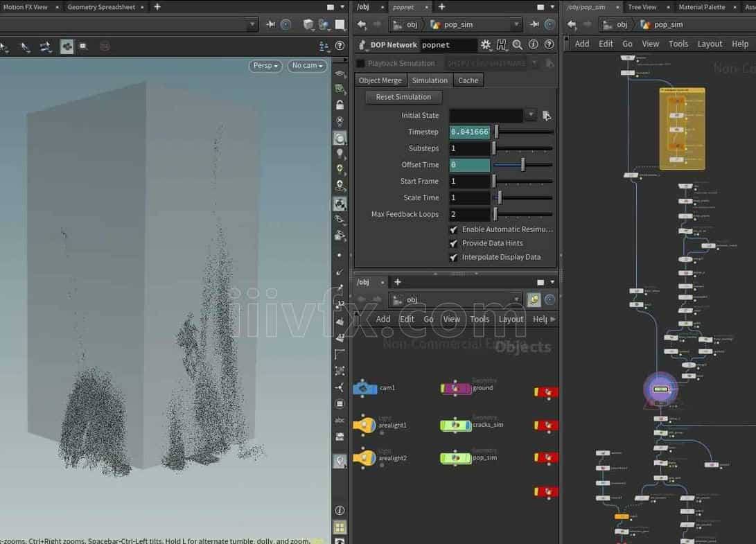Click the Max Feedback Loops value field
Viewport: 756px width, 544px height.
click(x=470, y=214)
